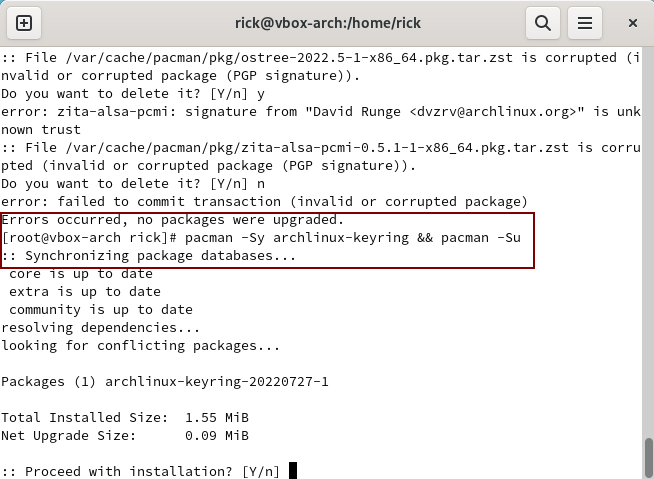The image size is (654, 479).
Task: Click the pacman -Sy archlinux-keyring command text
Action: point(297,237)
